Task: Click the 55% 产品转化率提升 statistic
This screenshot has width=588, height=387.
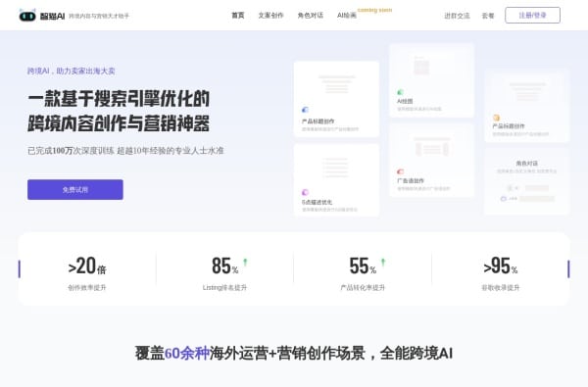Action: (x=363, y=272)
